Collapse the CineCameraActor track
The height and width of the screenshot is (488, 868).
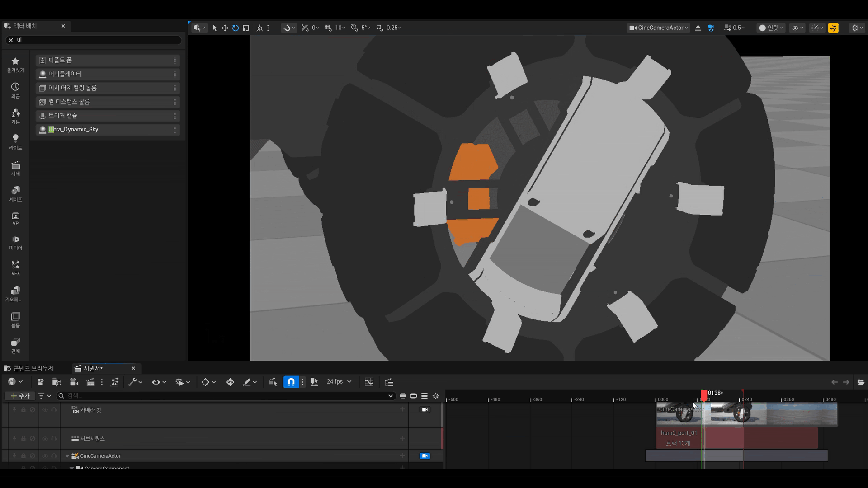[x=67, y=456]
